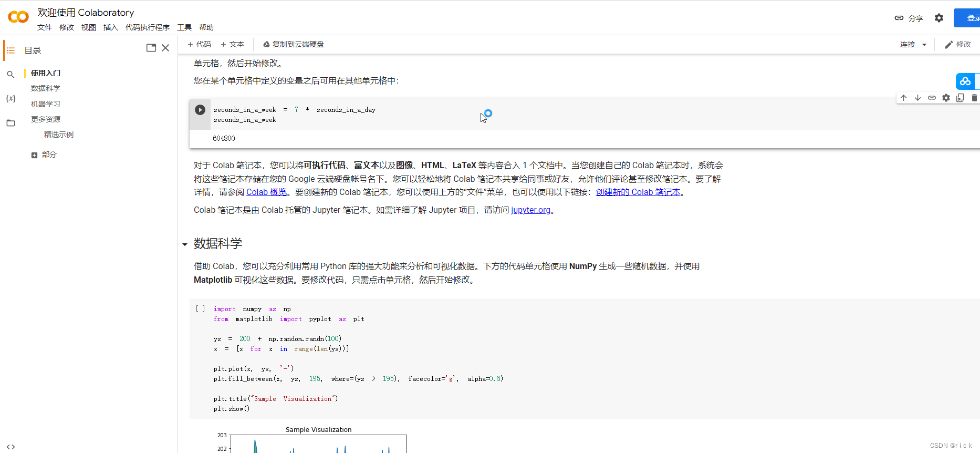The image size is (980, 453).
Task: Open the 帮助 menu
Action: 206,27
